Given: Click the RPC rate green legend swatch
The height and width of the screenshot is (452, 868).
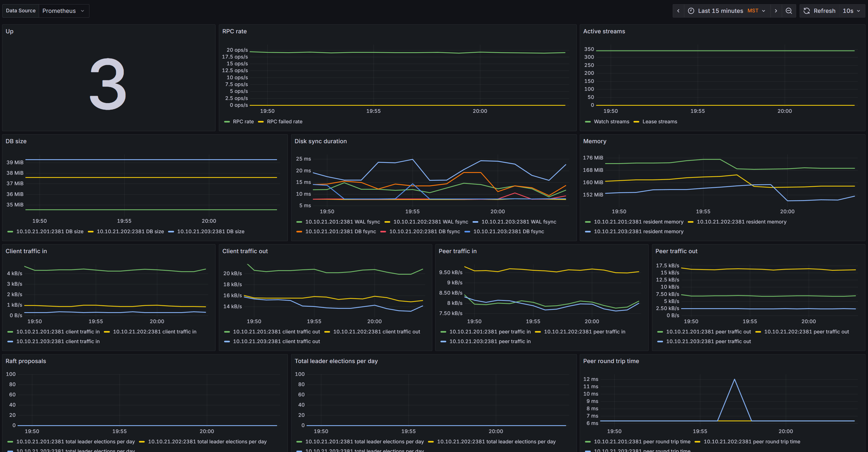Looking at the screenshot, I should (x=227, y=122).
